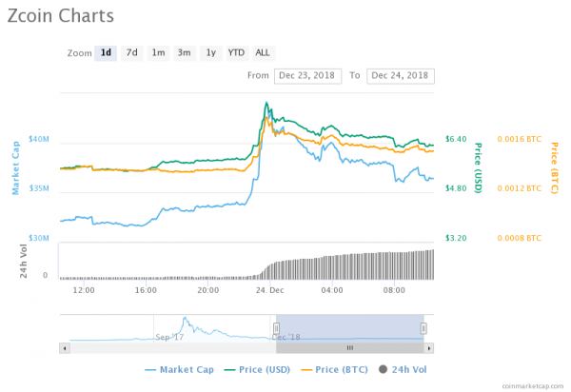Switch zoom to 3m
The width and height of the screenshot is (571, 392).
click(185, 53)
